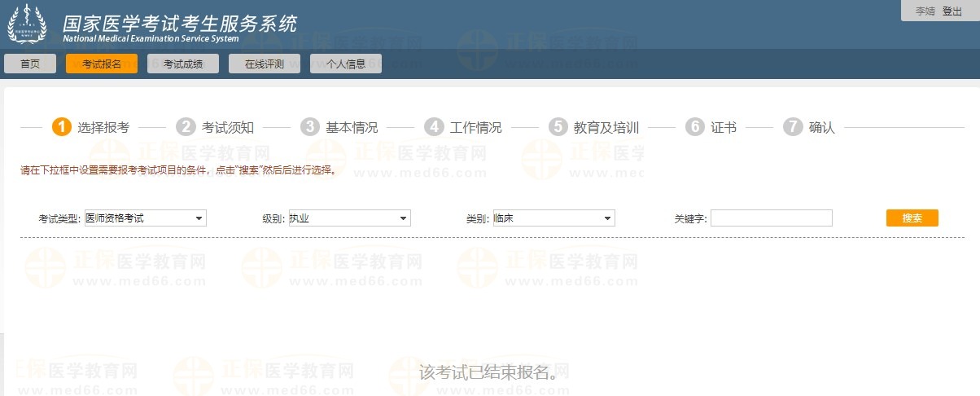980x396 pixels.
Task: Click step 3 circle icon 基本情况
Action: coord(309,127)
